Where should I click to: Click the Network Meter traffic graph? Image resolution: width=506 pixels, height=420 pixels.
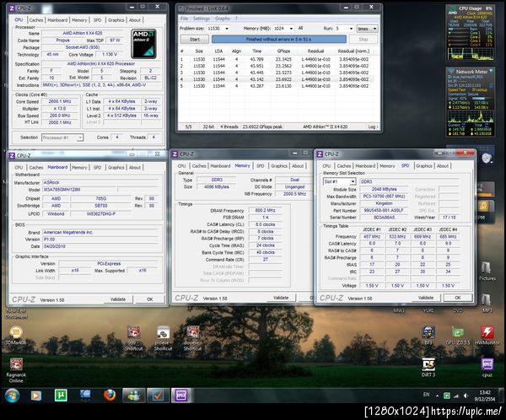[471, 116]
